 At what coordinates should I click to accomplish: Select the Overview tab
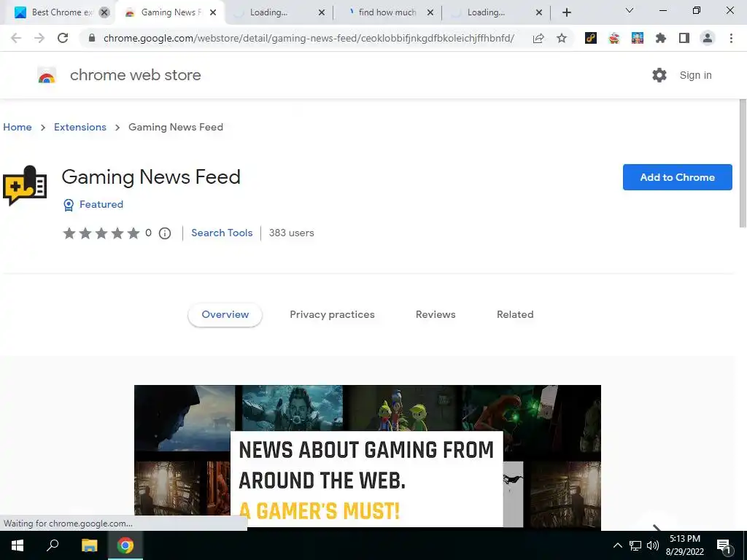click(x=225, y=315)
